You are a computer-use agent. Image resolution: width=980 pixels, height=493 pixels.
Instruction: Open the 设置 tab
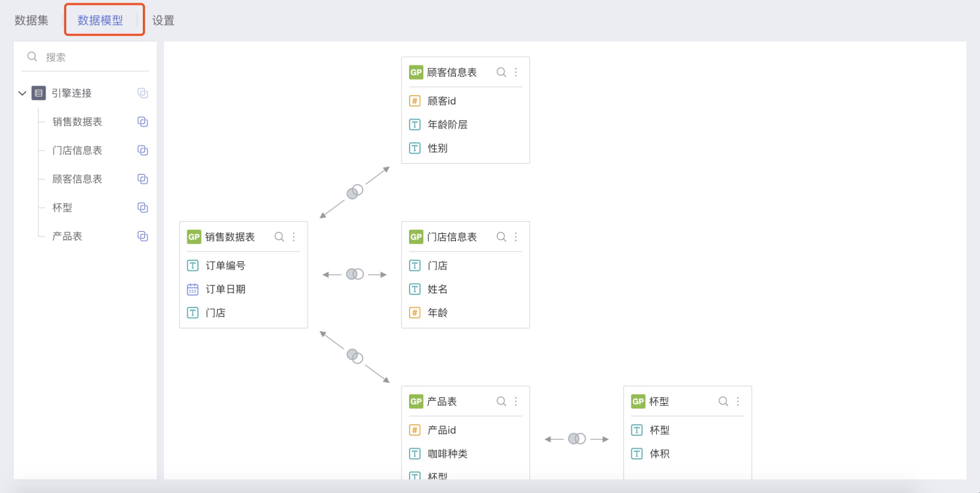163,20
